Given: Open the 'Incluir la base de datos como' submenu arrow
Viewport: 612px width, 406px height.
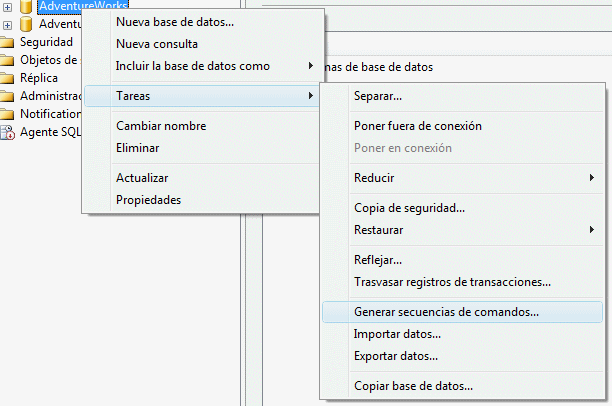Looking at the screenshot, I should coord(311,66).
